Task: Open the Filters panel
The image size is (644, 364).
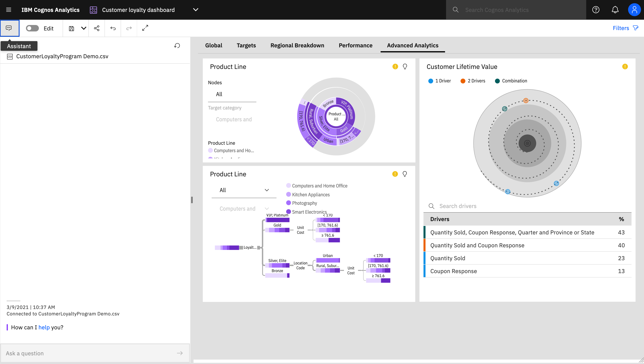Action: pos(625,28)
